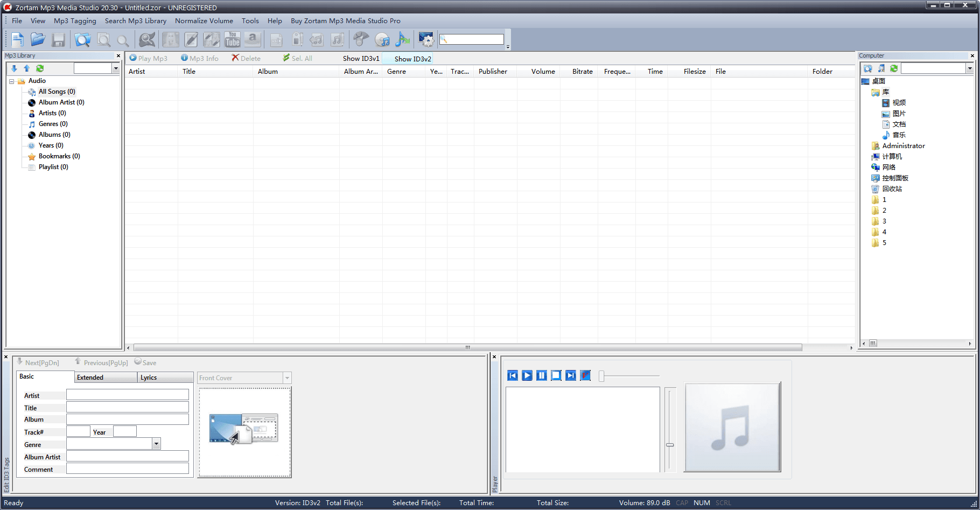Click inside the Artist input field
This screenshot has height=510, width=980.
pyautogui.click(x=127, y=395)
